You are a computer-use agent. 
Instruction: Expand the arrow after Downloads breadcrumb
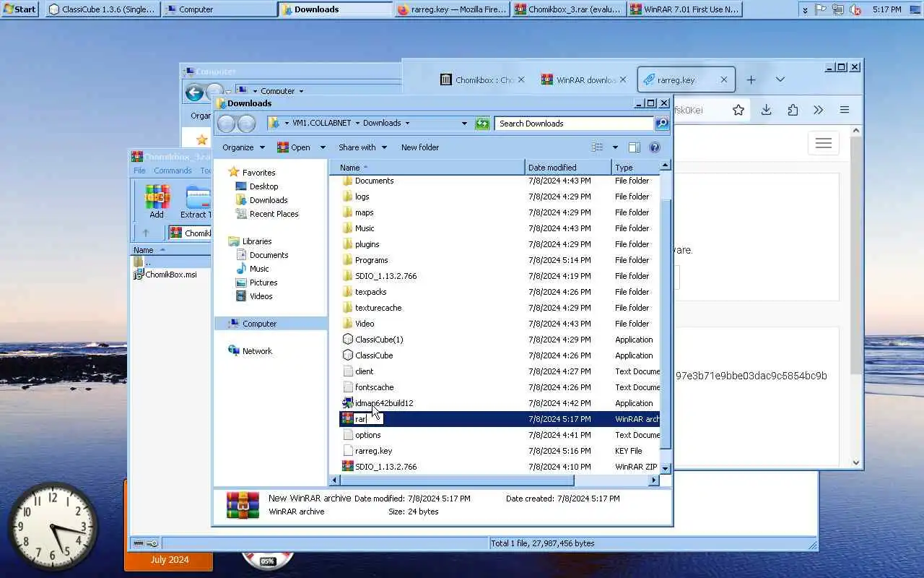(x=407, y=124)
